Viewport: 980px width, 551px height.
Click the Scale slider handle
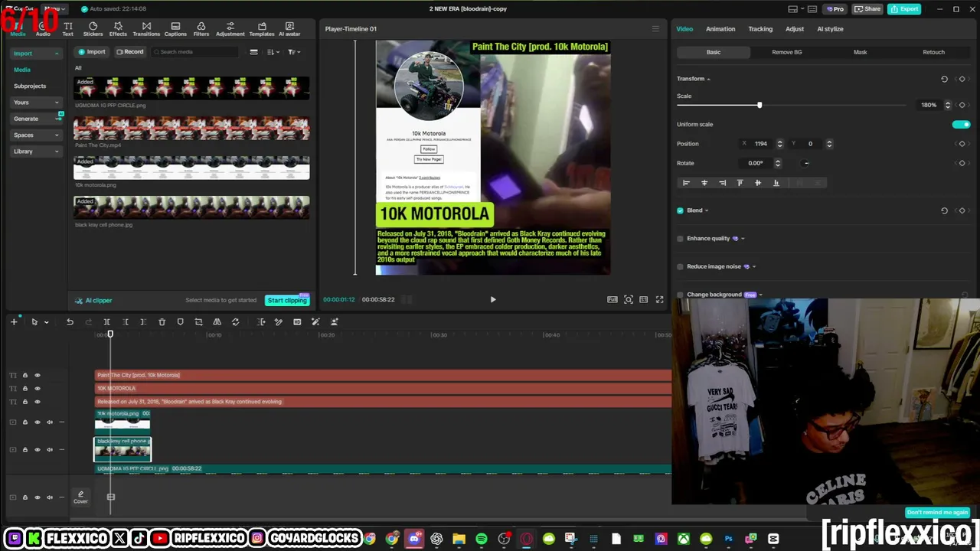pos(759,105)
